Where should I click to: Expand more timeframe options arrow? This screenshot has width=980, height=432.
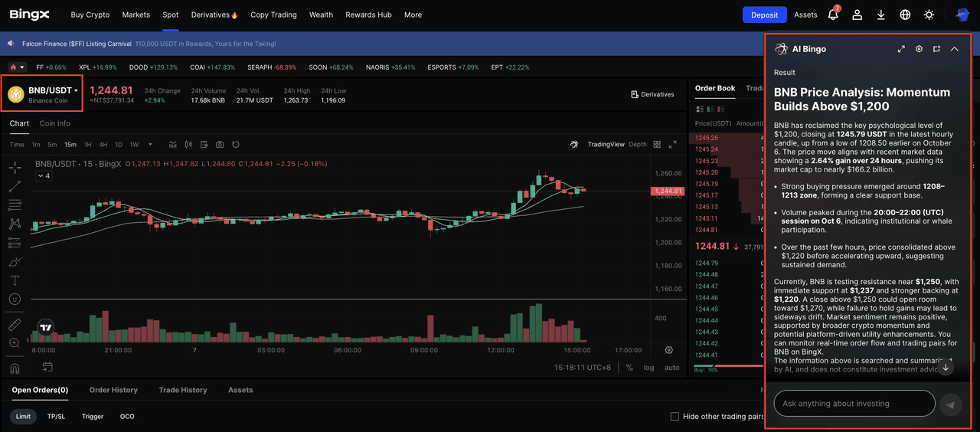150,145
